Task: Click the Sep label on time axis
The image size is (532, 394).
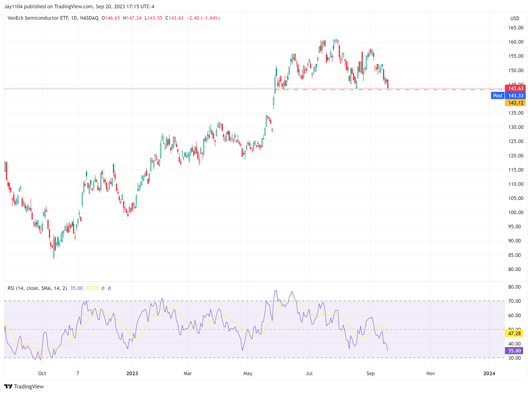Action: 370,373
